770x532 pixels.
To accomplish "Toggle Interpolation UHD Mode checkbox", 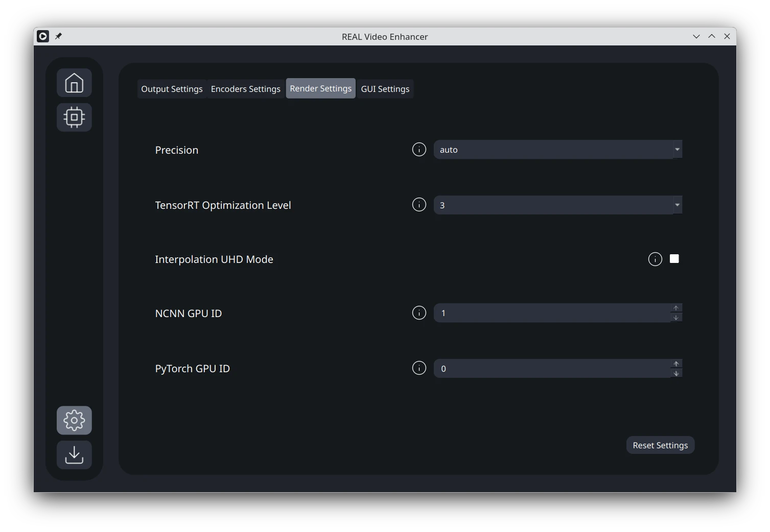I will click(674, 259).
